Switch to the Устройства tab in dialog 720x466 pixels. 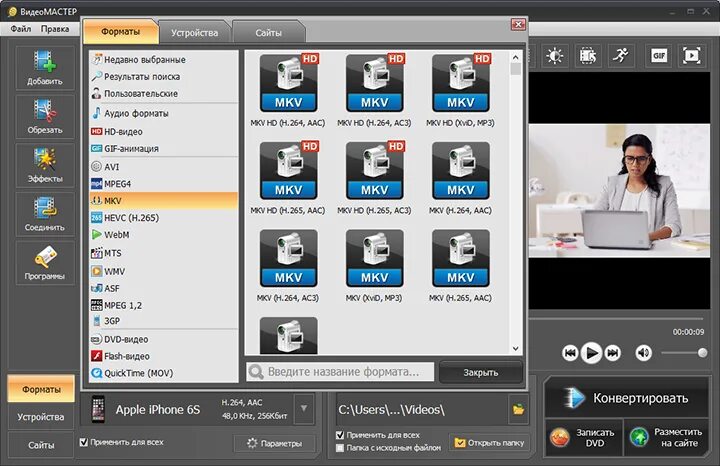coord(194,33)
